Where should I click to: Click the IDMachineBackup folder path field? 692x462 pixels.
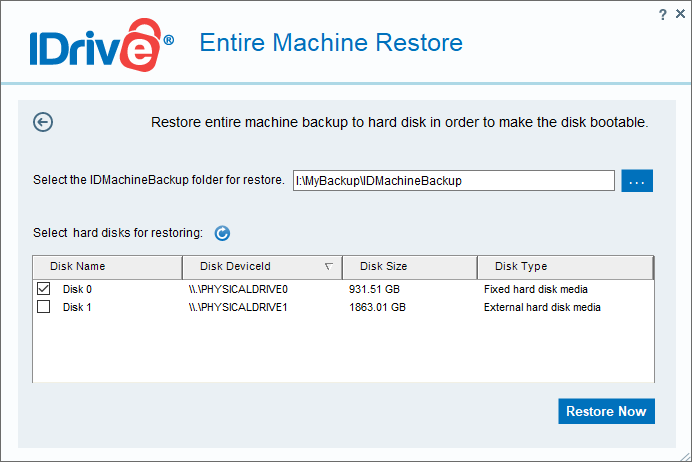(453, 181)
